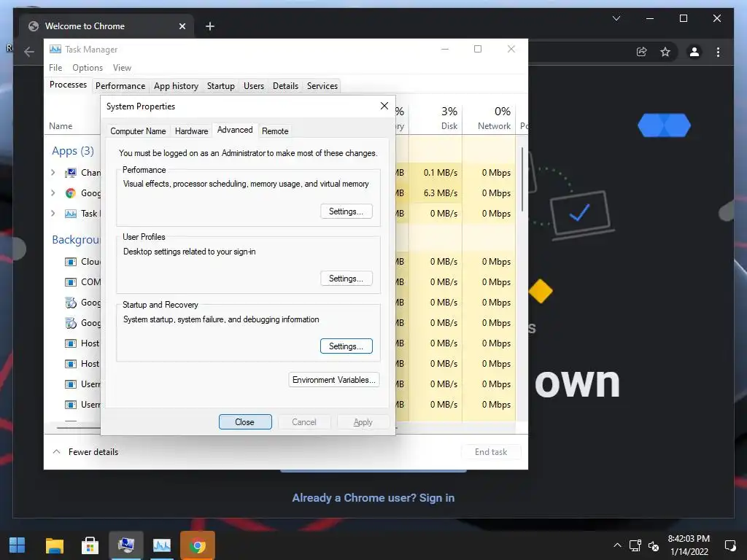Click the Cloud background process icon

71,262
